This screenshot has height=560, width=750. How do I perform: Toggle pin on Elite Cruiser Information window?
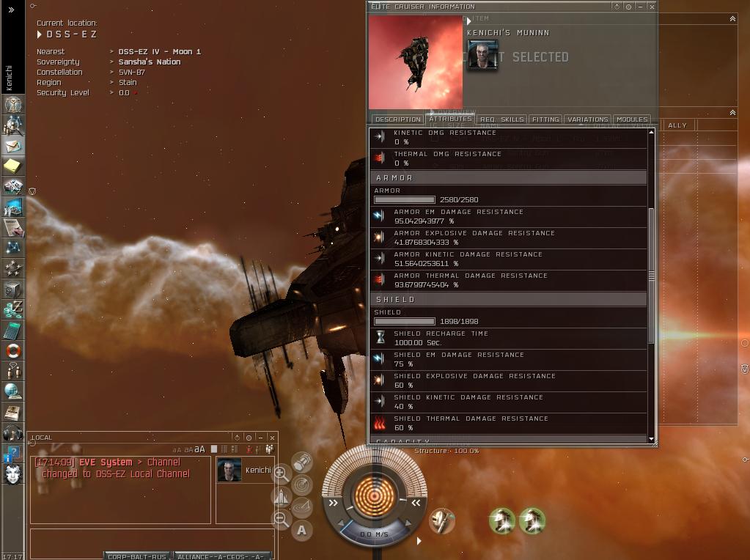pyautogui.click(x=628, y=7)
